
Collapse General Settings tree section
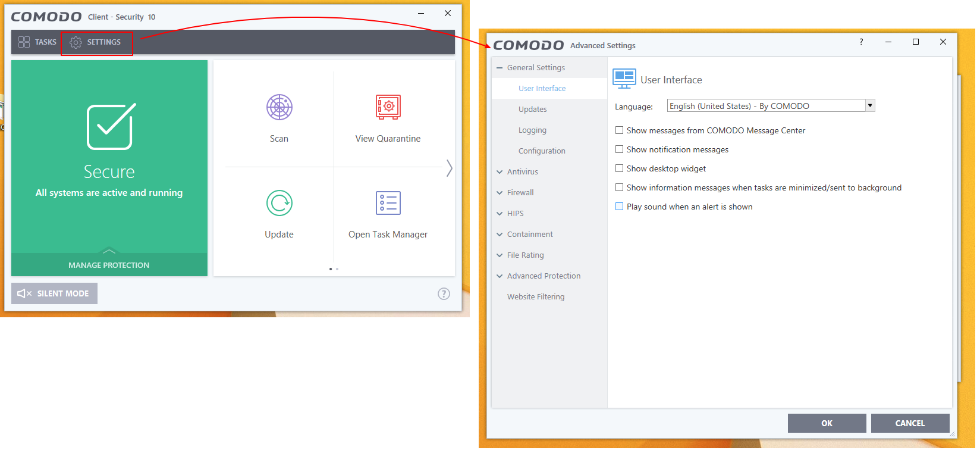tap(500, 68)
